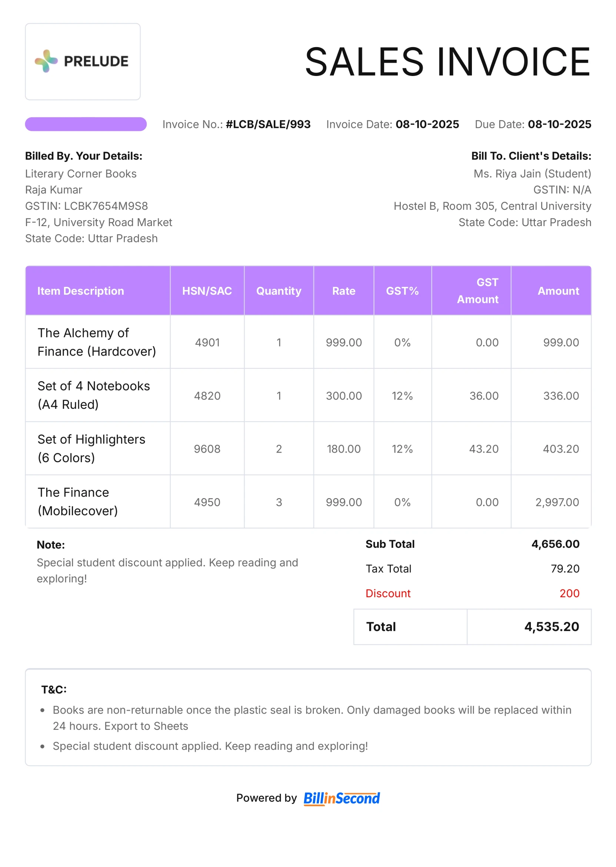Click the Sub Total value 4,656.00
The width and height of the screenshot is (616, 867).
(555, 544)
